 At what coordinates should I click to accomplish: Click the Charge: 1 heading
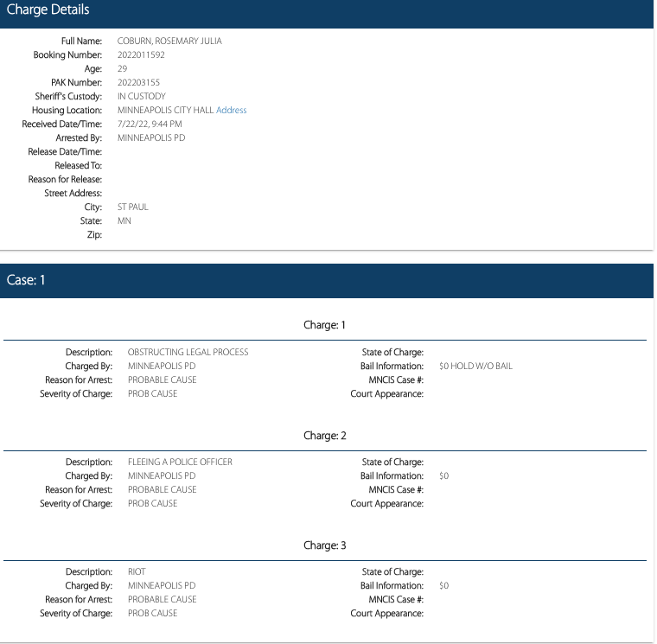click(x=324, y=325)
